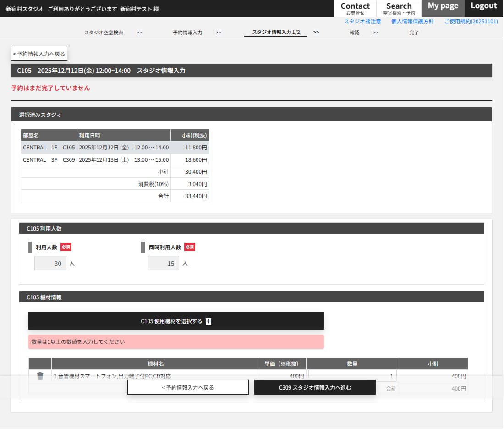Click the bottom 予約情報入力へ戻る button

coord(188,387)
